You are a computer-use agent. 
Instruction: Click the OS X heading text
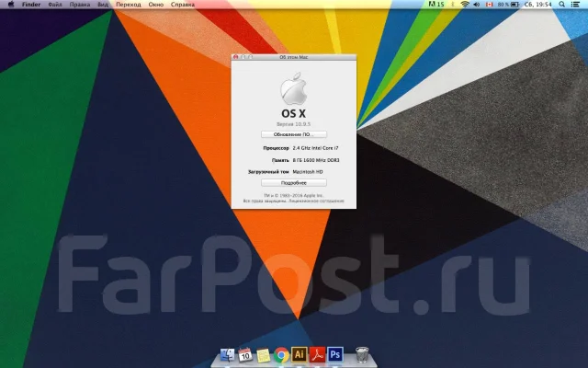(294, 113)
